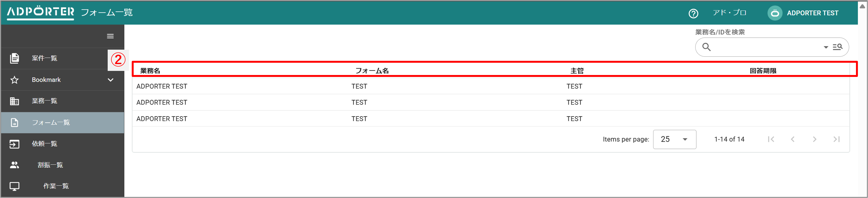Collapse the Bookmark section chevron
868x198 pixels.
[x=110, y=80]
